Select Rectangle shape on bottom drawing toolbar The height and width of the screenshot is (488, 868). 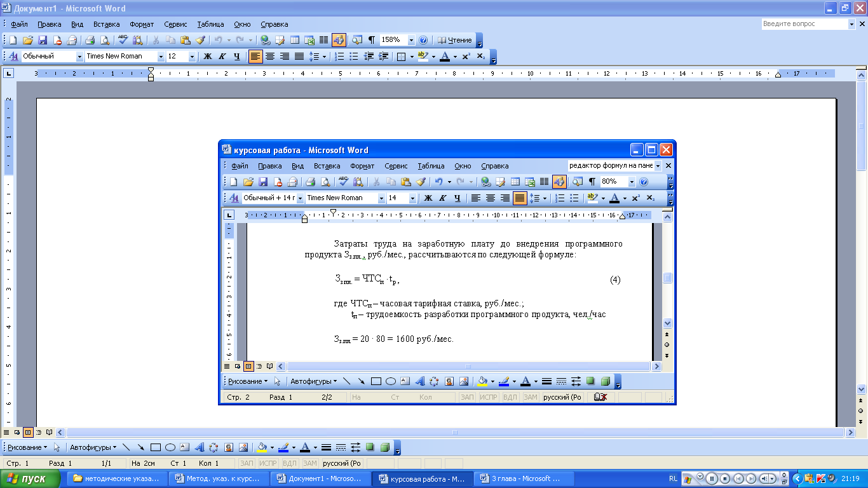(x=155, y=447)
